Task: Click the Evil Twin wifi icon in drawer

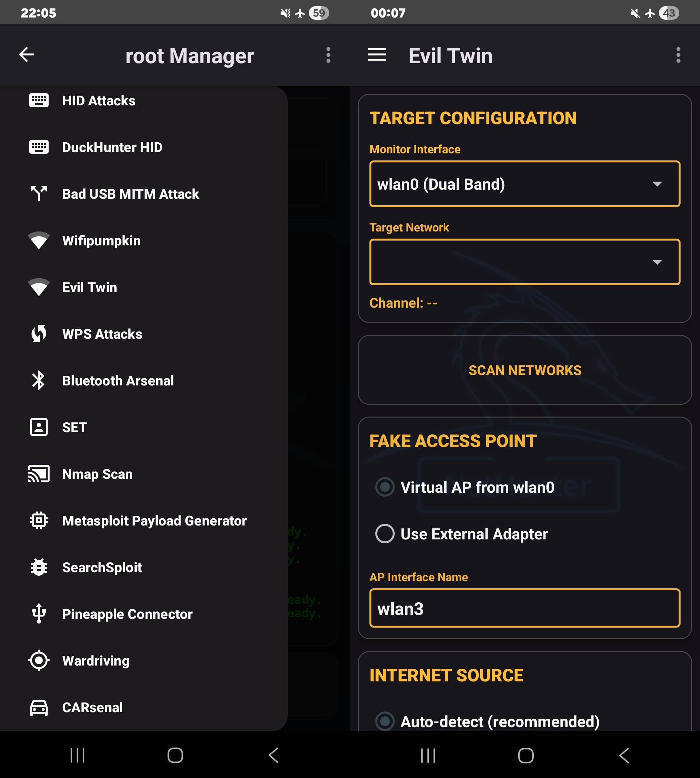Action: 39,287
